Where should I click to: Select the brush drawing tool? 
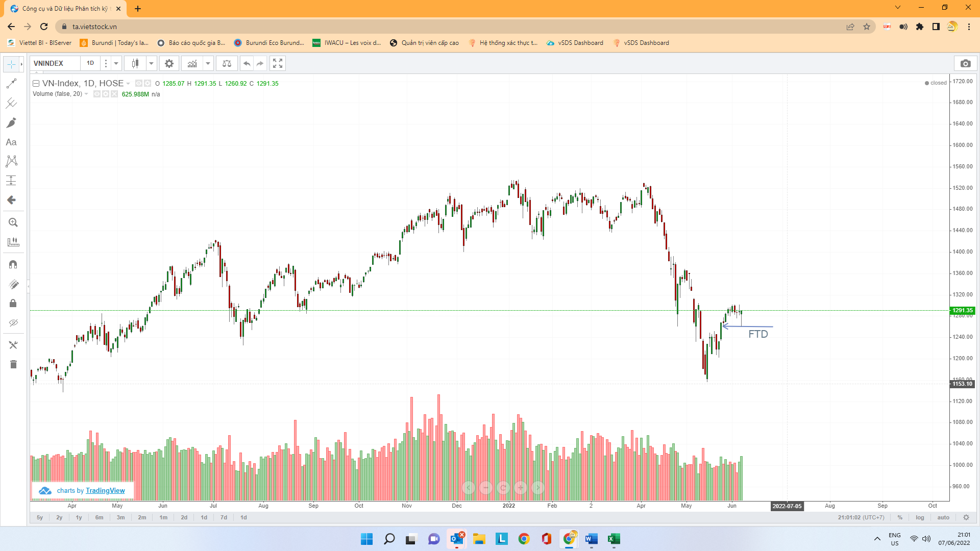pos(11,122)
